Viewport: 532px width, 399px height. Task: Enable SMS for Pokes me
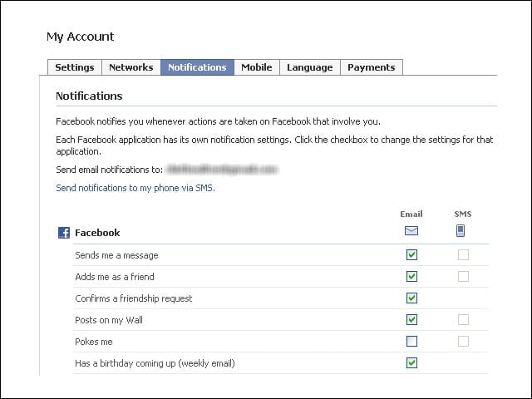[464, 342]
